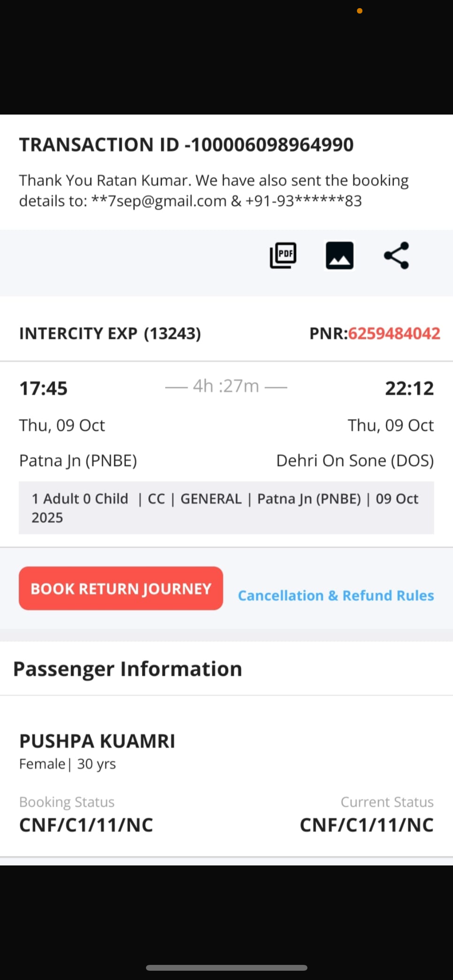Tap the Current Status value CNF/C1/11/NC

coord(366,825)
